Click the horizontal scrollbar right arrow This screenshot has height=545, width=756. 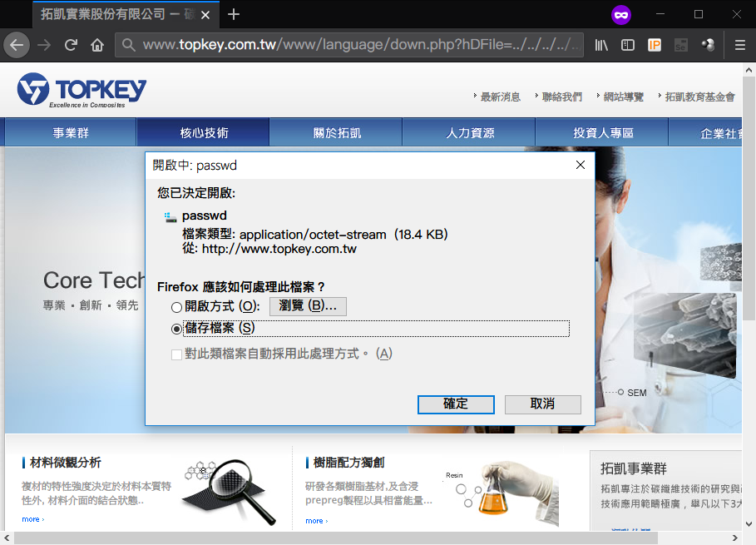(x=734, y=538)
